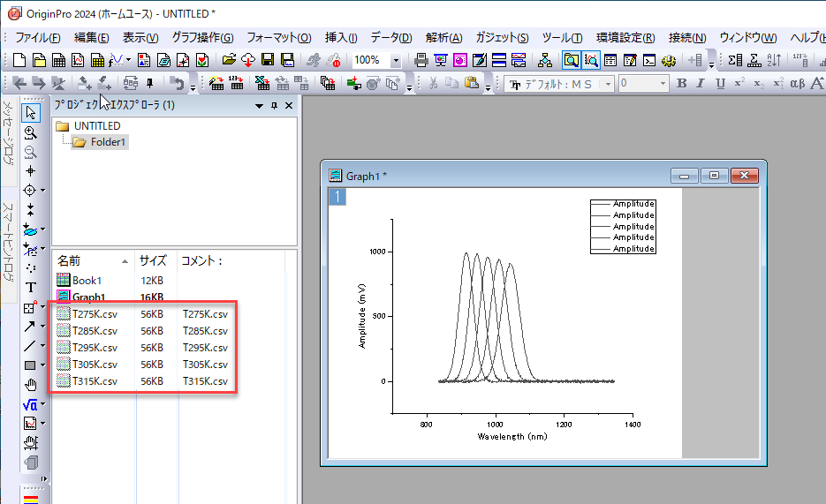Viewport: 826px width, 504px height.
Task: Click the Import Single ASCII icon
Action: click(237, 83)
